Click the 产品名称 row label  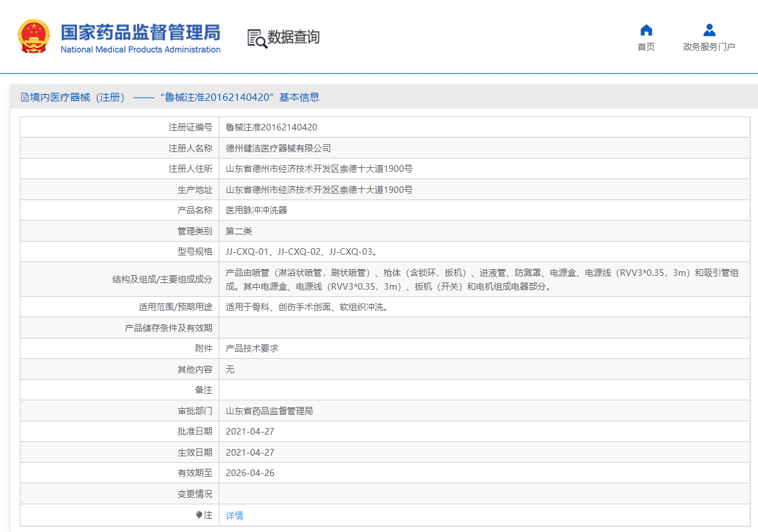[x=195, y=210]
